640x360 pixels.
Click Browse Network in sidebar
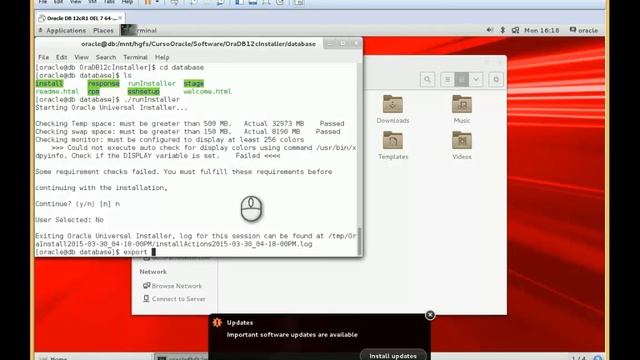tap(172, 286)
